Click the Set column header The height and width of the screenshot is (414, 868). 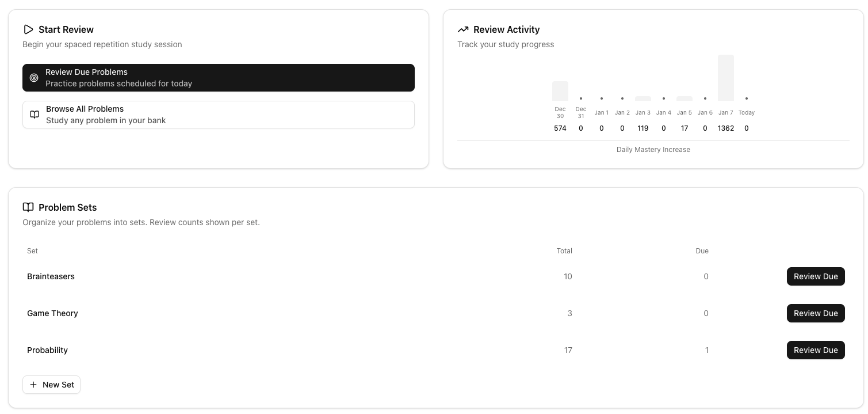(x=32, y=251)
